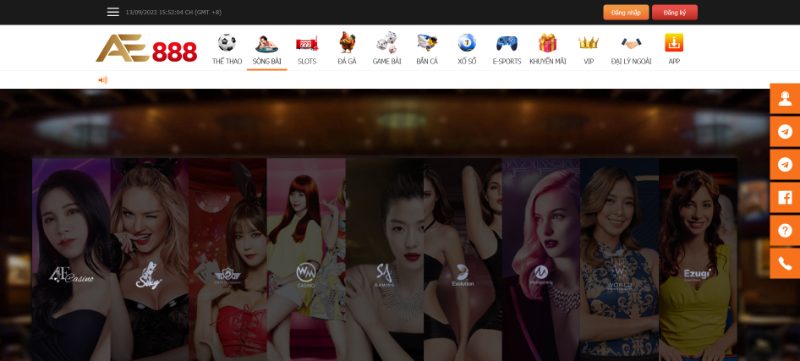The image size is (800, 361).
Task: Open the hamburger menu
Action: point(113,12)
